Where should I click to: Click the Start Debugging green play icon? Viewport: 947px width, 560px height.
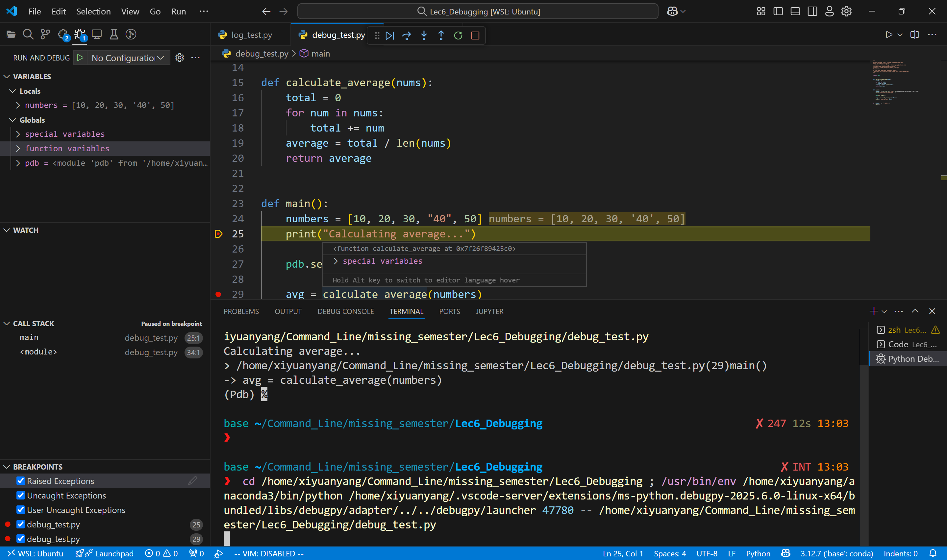coord(80,58)
